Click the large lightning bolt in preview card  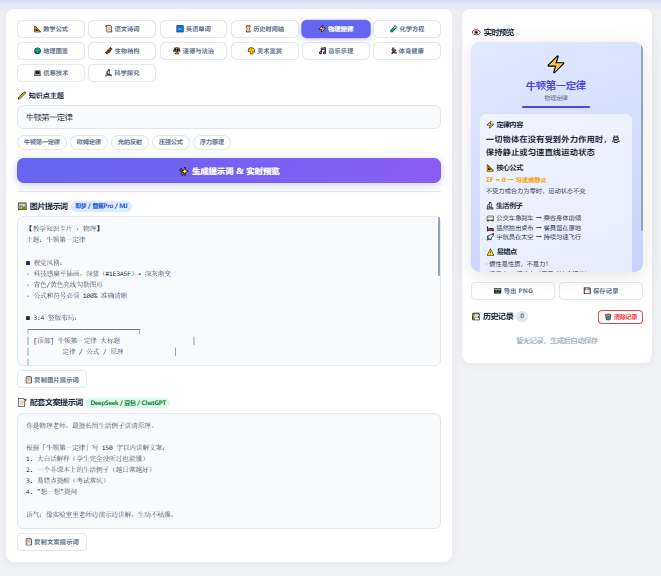556,65
